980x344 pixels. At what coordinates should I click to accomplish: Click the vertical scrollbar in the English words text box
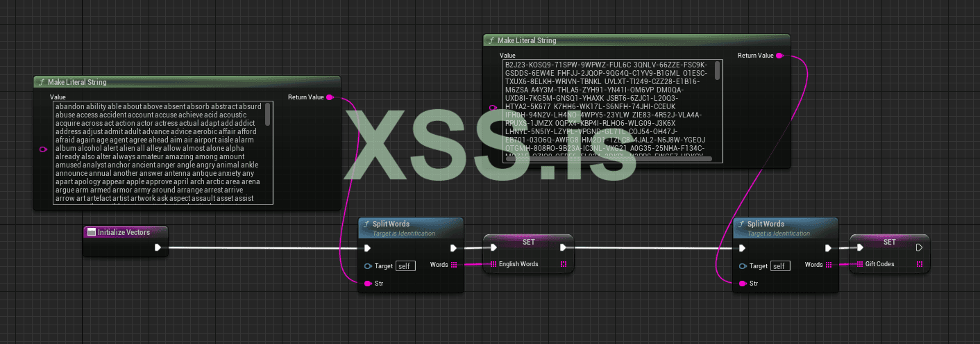[268, 114]
